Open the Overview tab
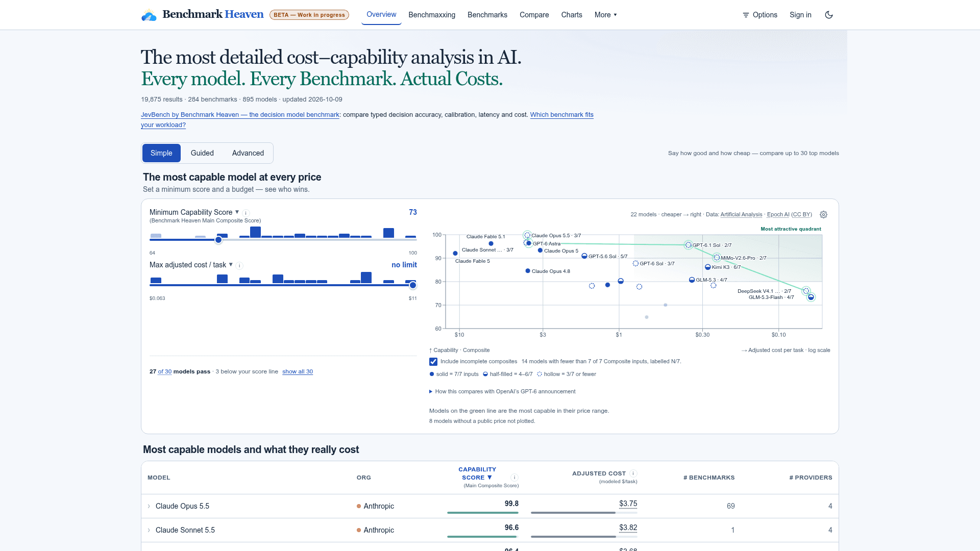This screenshot has height=551, width=980. [381, 14]
